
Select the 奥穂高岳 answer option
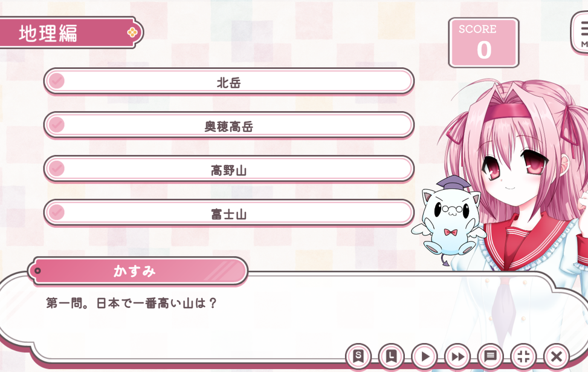click(x=229, y=125)
